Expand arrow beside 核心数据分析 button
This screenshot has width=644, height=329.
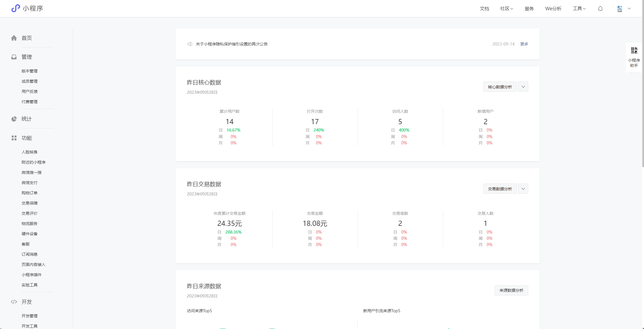[523, 87]
